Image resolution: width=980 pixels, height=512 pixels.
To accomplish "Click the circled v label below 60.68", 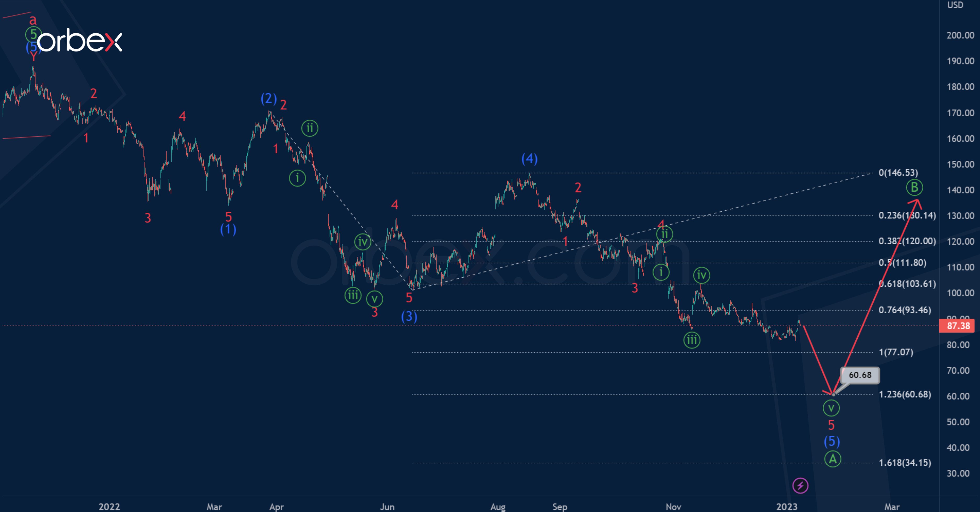I will [x=831, y=408].
